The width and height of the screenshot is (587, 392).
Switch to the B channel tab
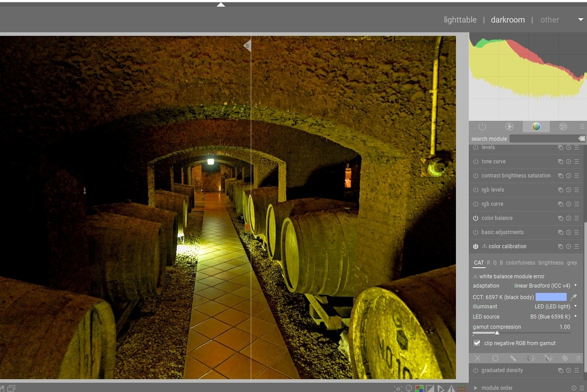[501, 263]
